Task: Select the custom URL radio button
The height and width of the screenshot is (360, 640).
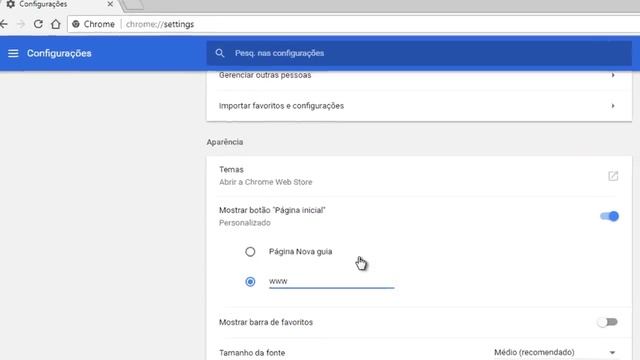Action: [x=250, y=282]
